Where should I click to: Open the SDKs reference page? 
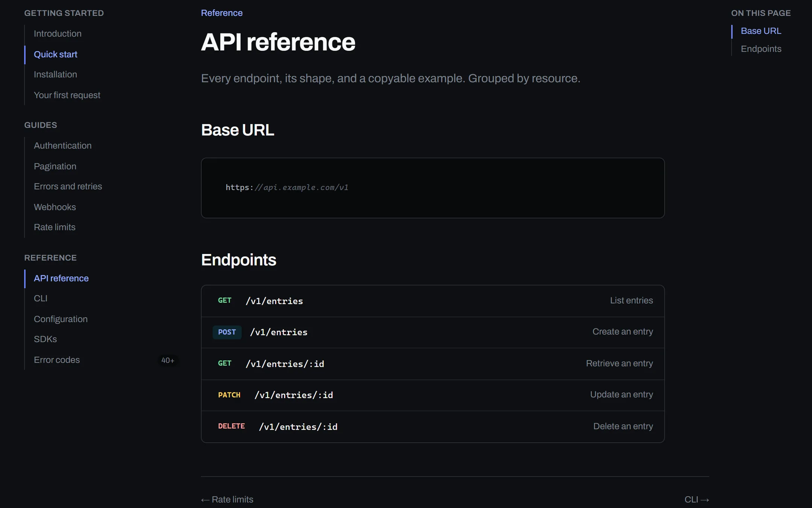(45, 339)
